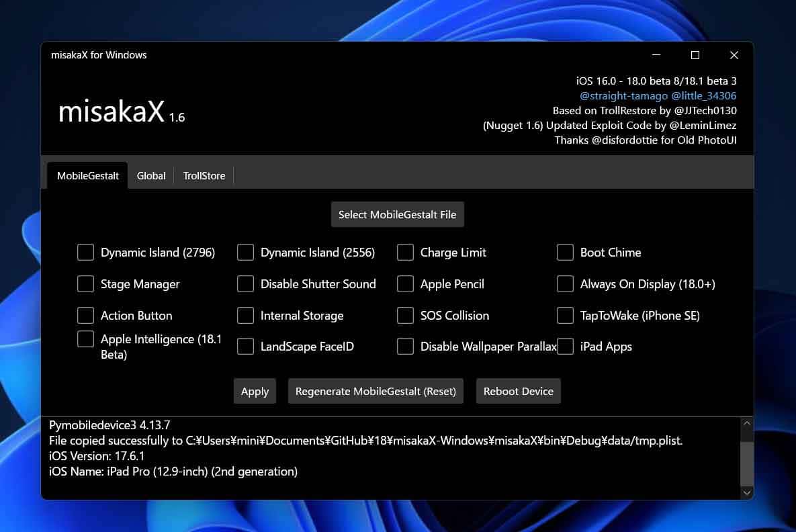The width and height of the screenshot is (796, 532).
Task: Check the Action Button option
Action: [x=85, y=316]
